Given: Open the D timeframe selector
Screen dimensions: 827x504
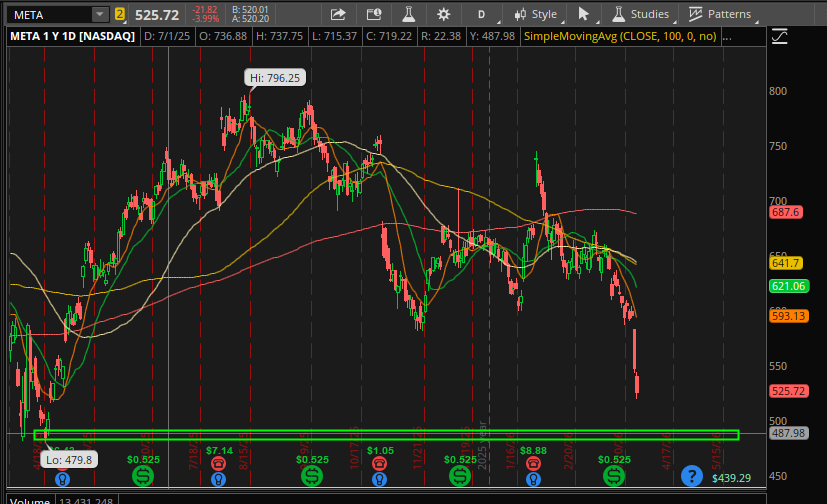Looking at the screenshot, I should [x=482, y=14].
